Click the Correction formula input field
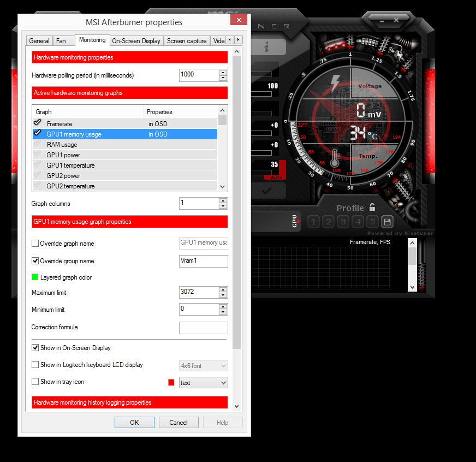 204,328
